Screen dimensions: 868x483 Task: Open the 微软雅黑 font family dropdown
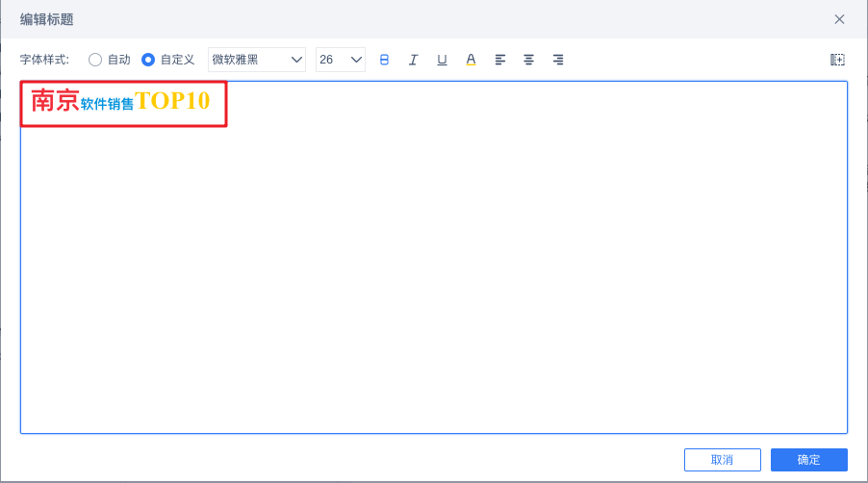click(257, 60)
